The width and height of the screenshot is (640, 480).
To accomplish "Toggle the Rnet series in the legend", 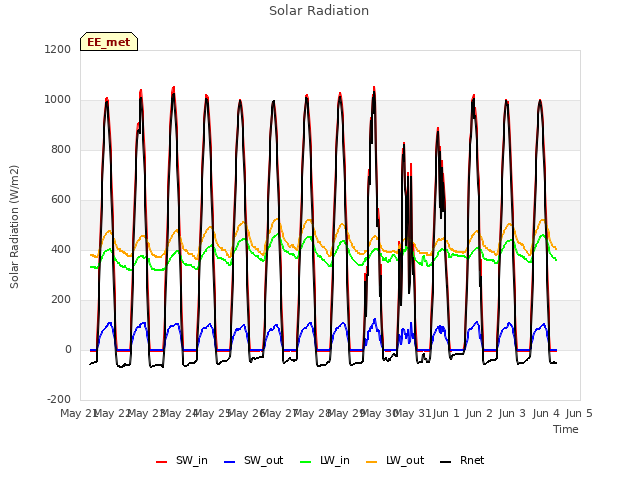I will tap(462, 461).
